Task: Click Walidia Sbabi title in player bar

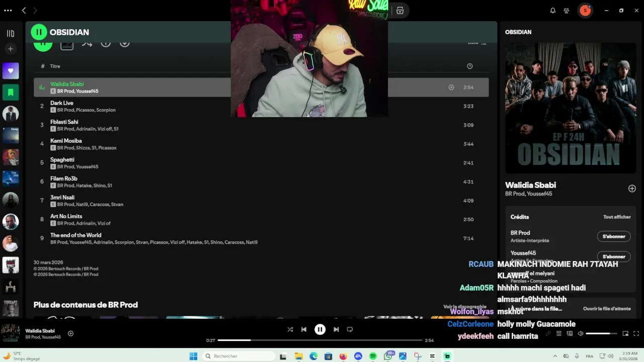Action: (40, 331)
